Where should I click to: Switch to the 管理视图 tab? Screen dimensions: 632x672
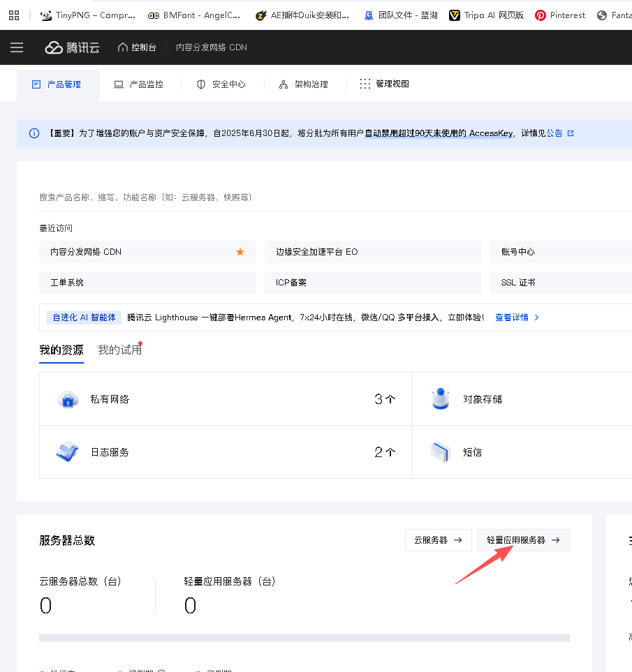tap(385, 84)
